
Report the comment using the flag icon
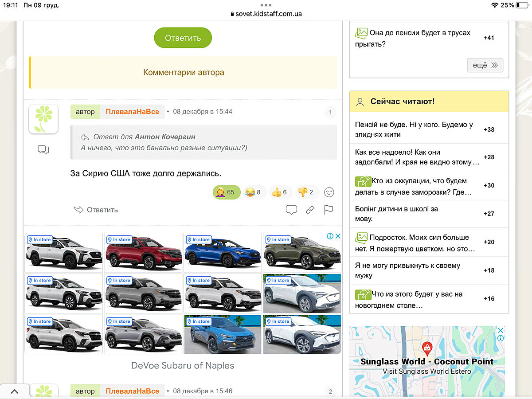[x=329, y=210]
